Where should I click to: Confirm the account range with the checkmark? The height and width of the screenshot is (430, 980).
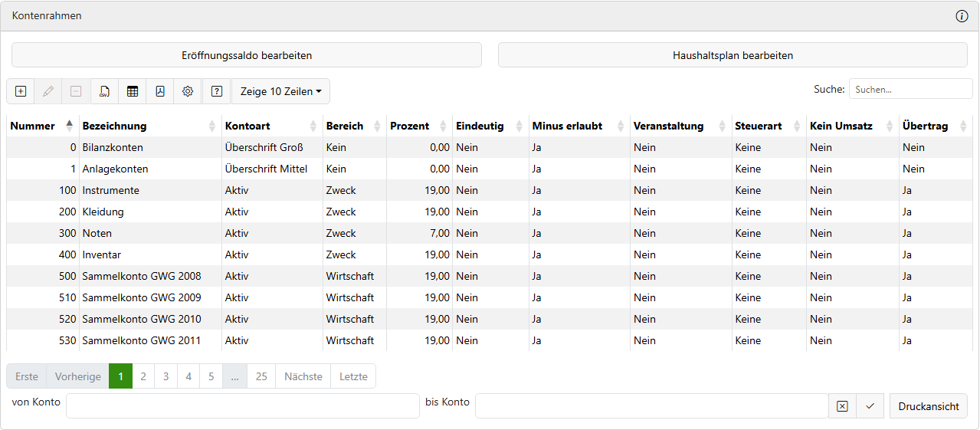(x=870, y=406)
